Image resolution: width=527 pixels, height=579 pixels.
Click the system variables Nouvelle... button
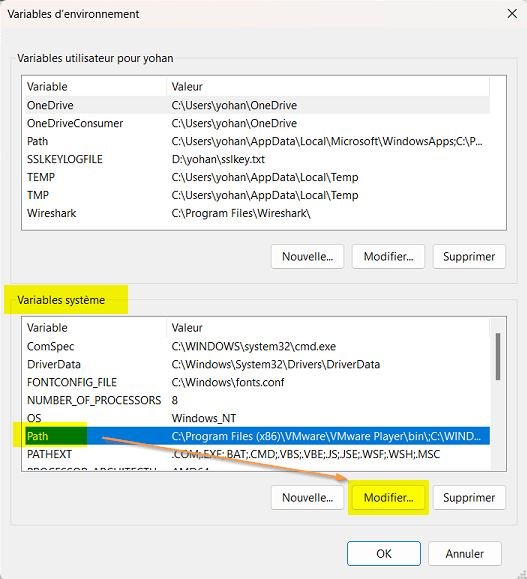tap(307, 498)
